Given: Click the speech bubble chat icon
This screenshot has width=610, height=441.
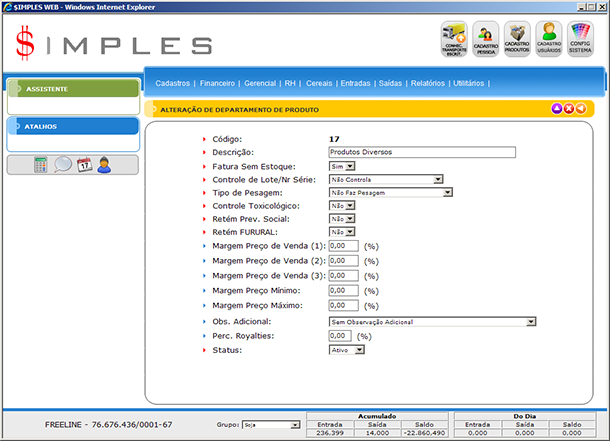Looking at the screenshot, I should pos(62,165).
